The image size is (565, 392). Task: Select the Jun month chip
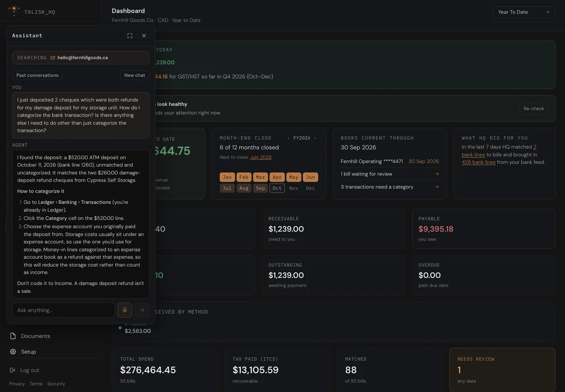coord(310,177)
